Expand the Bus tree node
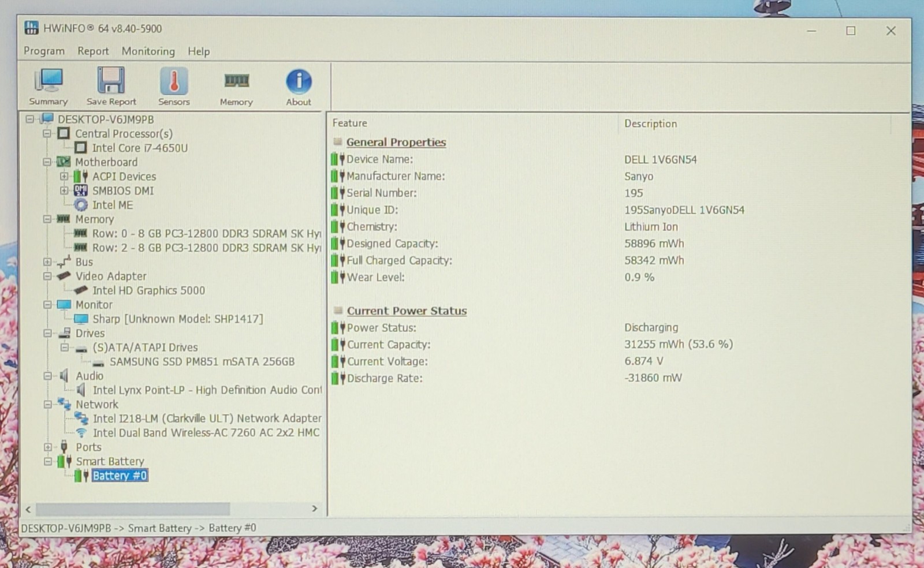 [x=47, y=261]
